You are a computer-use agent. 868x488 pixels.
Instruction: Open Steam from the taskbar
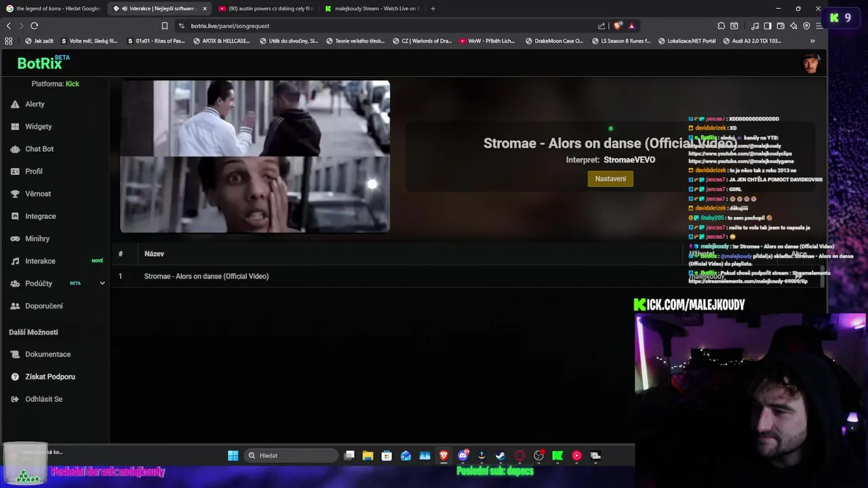coord(500,455)
